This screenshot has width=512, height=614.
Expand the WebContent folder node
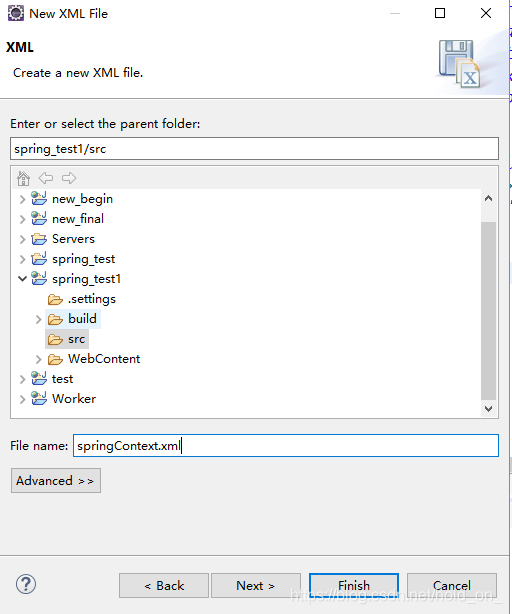38,359
